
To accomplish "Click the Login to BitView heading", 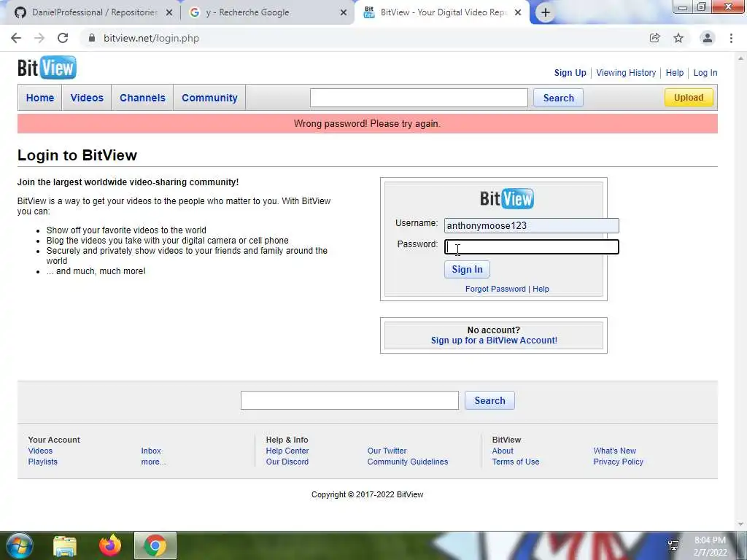I will coord(77,155).
